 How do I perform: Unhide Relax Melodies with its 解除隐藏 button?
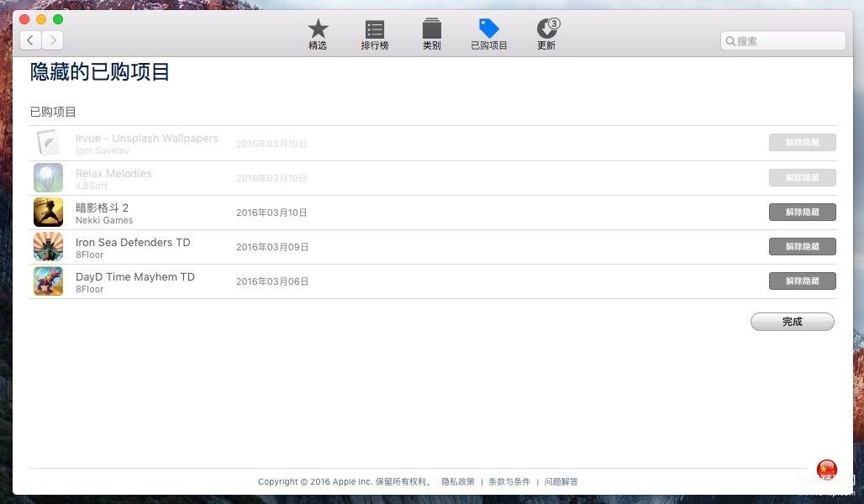(x=803, y=177)
